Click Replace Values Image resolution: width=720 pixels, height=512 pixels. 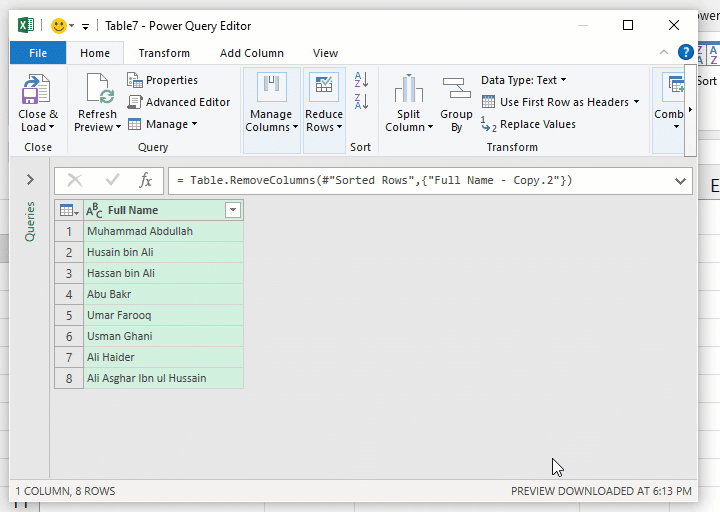click(529, 124)
